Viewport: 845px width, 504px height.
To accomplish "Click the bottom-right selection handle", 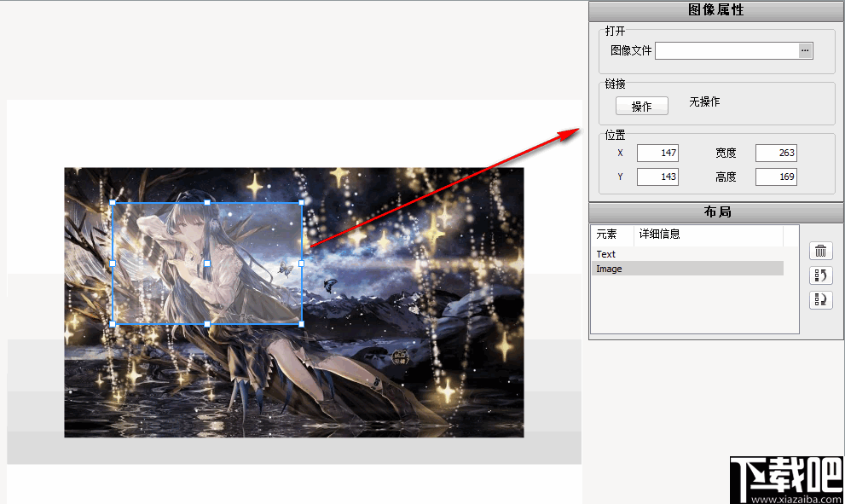I will tap(301, 324).
